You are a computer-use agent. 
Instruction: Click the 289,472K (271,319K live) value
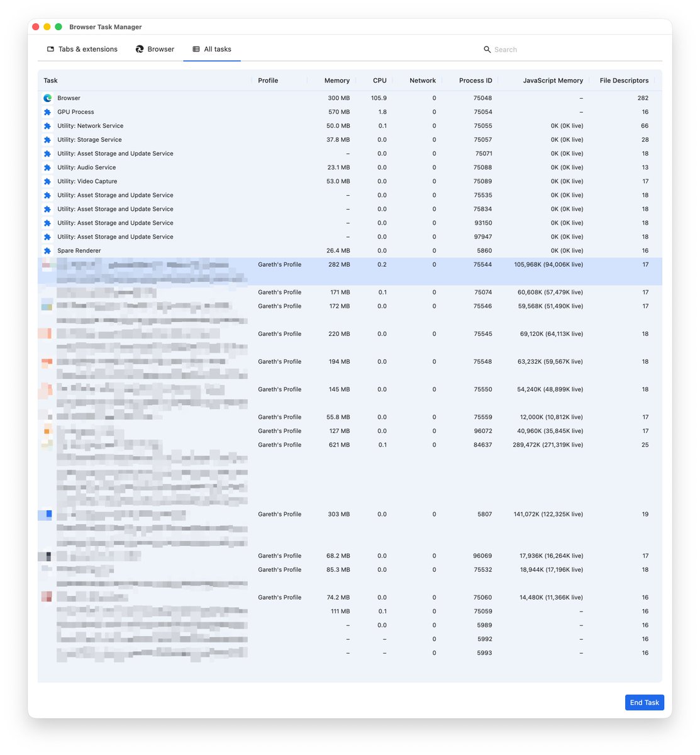point(548,445)
